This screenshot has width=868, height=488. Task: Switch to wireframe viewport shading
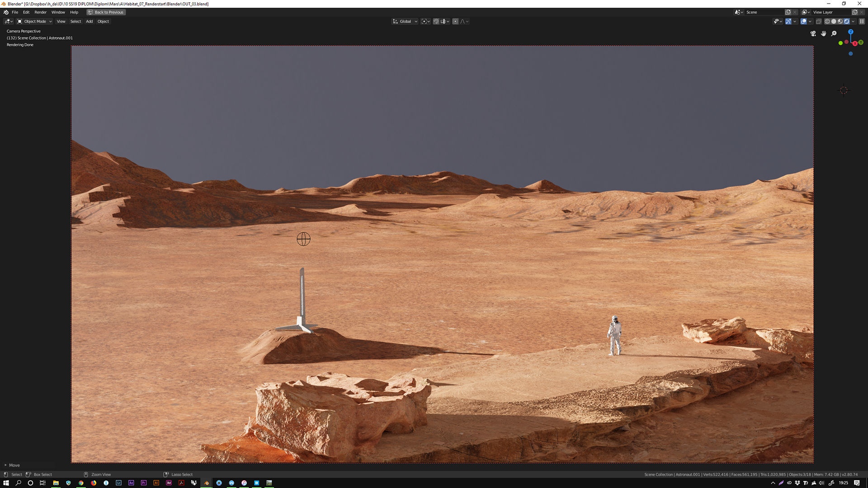827,21
